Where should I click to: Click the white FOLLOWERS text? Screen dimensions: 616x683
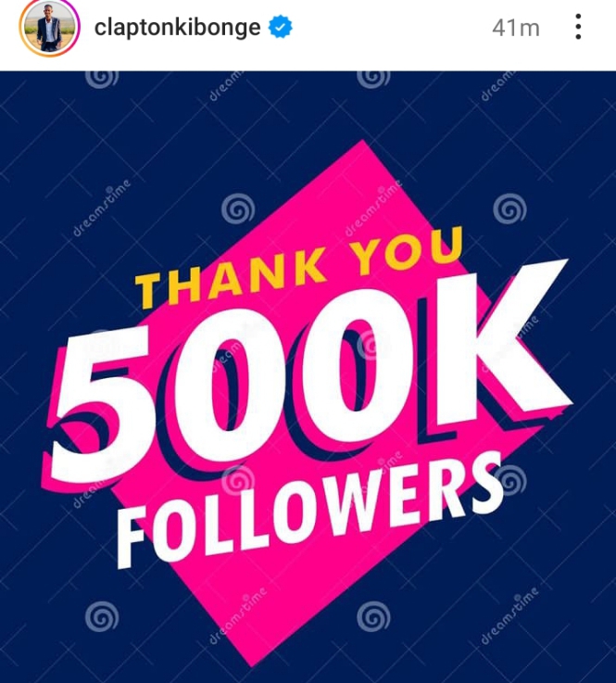click(x=311, y=509)
